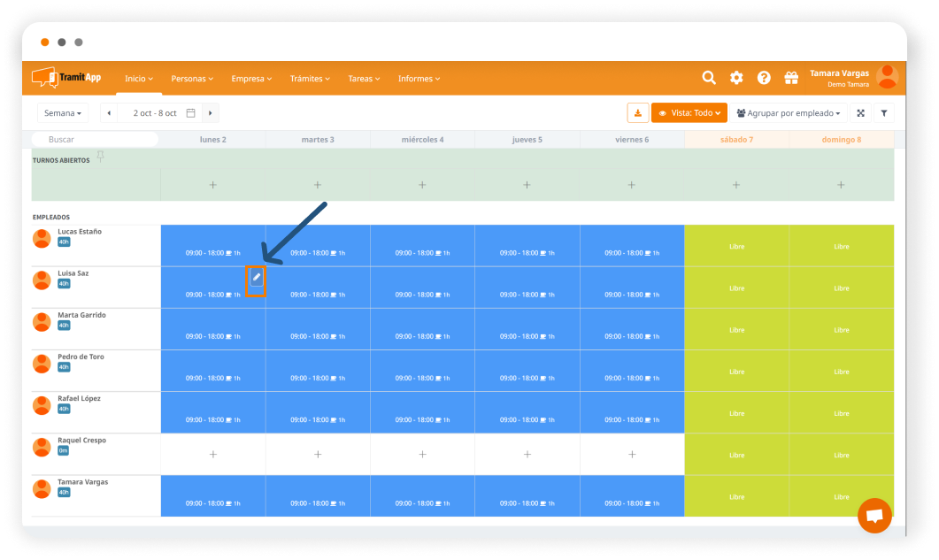Open the filter funnel icon
This screenshot has height=560, width=939.
click(x=883, y=113)
